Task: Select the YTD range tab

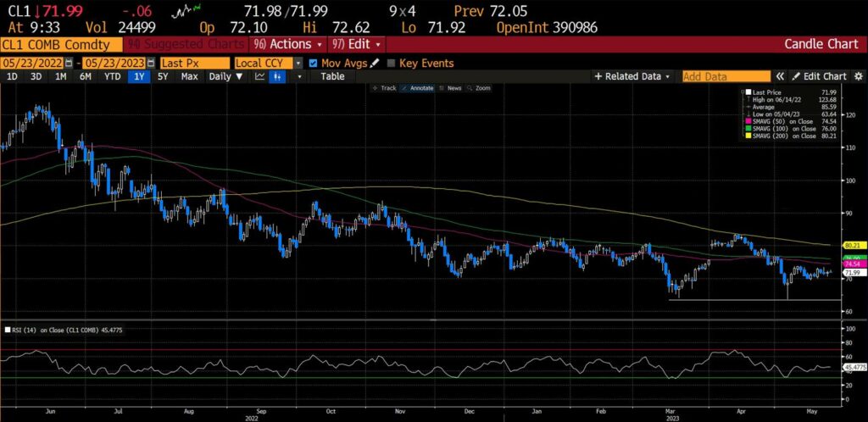Action: [113, 77]
